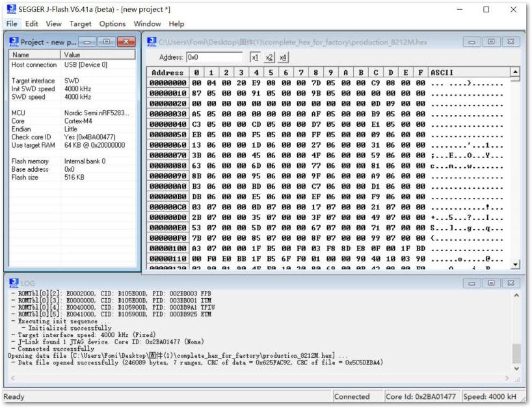Set hex view width to x2

pyautogui.click(x=269, y=57)
